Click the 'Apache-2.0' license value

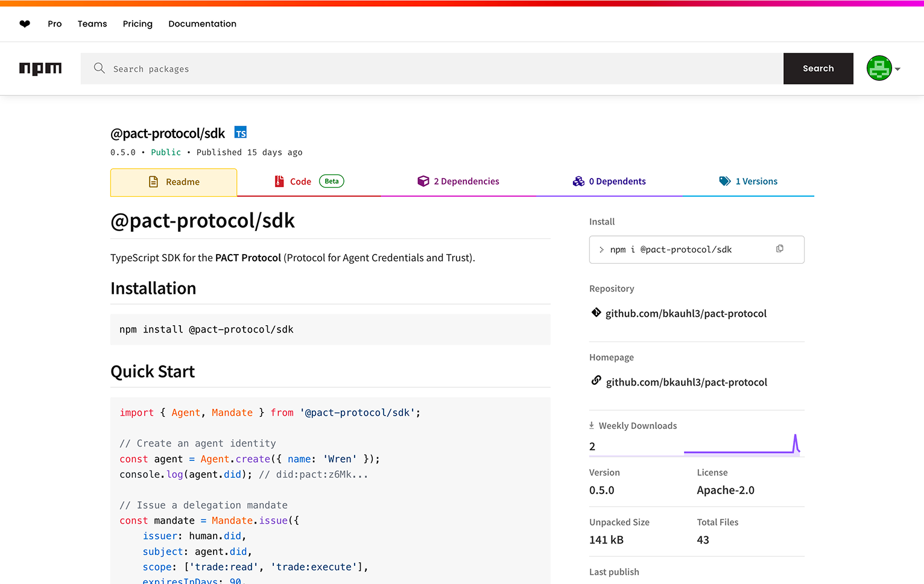(726, 490)
